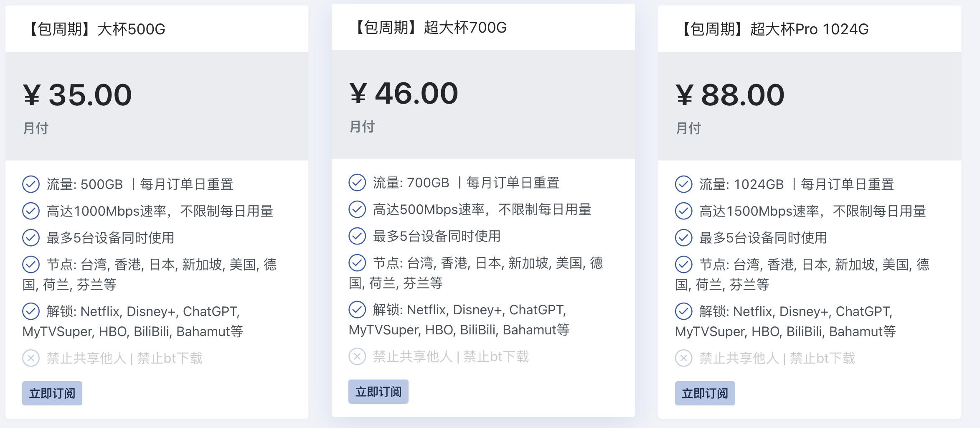Open the 【包周期】超大杯Pro 1024G plan title
Screen dimensions: 980x428
tap(773, 29)
